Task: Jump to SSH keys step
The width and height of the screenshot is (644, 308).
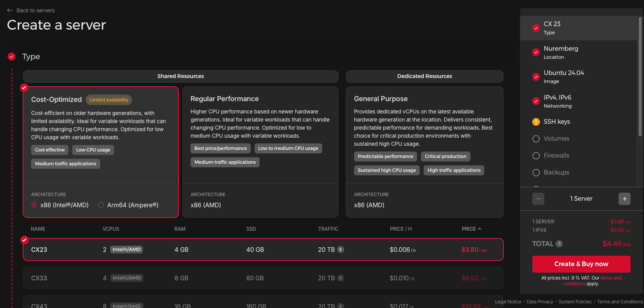Action: (578, 122)
